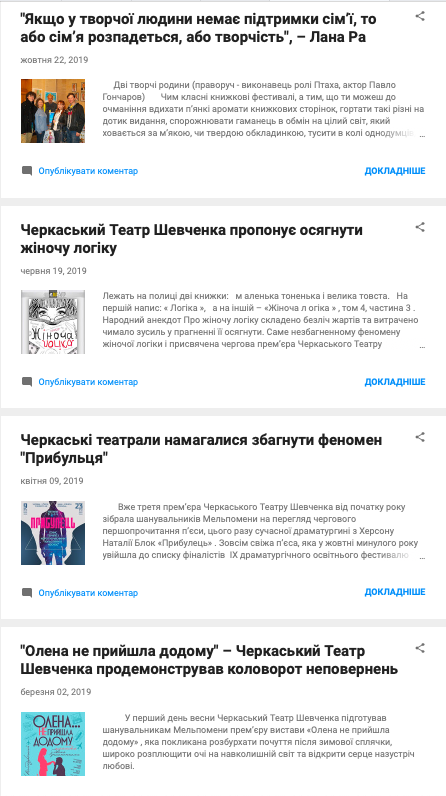Click Опублікувати коментар under Лана Ра post
The image size is (446, 796).
pyautogui.click(x=88, y=171)
